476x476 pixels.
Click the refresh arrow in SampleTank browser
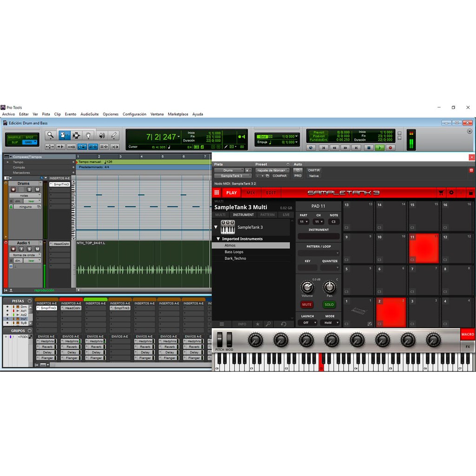(x=284, y=324)
